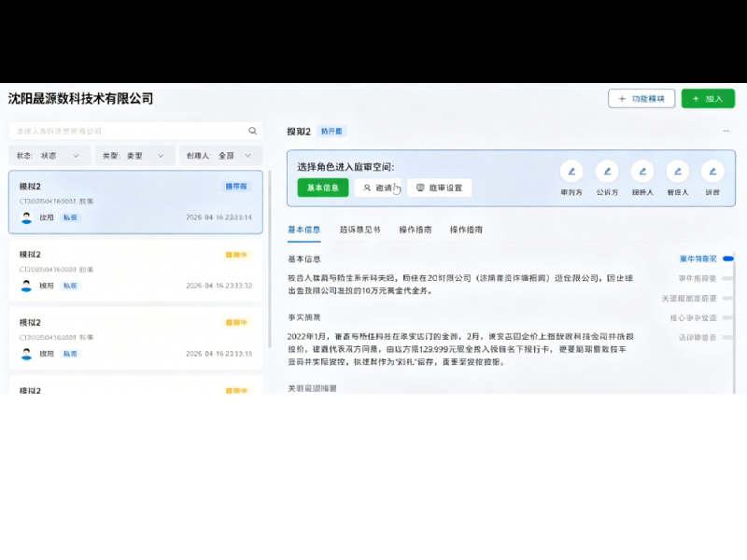Click the 事实摘要 section heading
747x560 pixels.
[304, 317]
